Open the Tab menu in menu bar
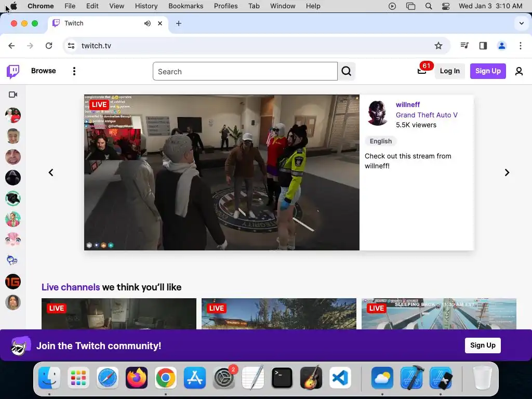 [x=254, y=6]
